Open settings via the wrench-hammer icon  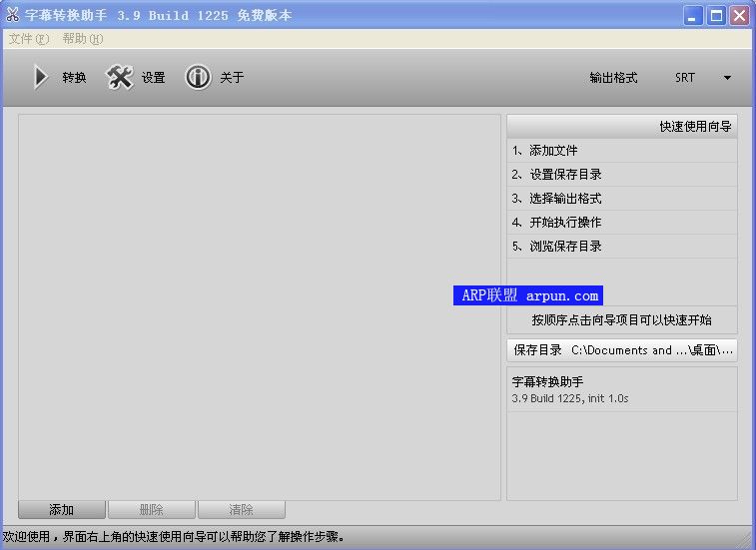[119, 77]
